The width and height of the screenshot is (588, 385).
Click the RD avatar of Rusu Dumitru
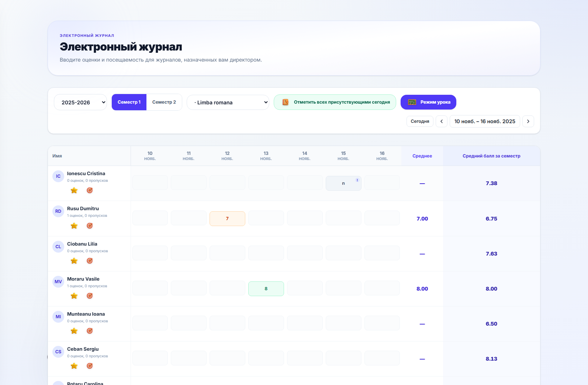tap(58, 211)
